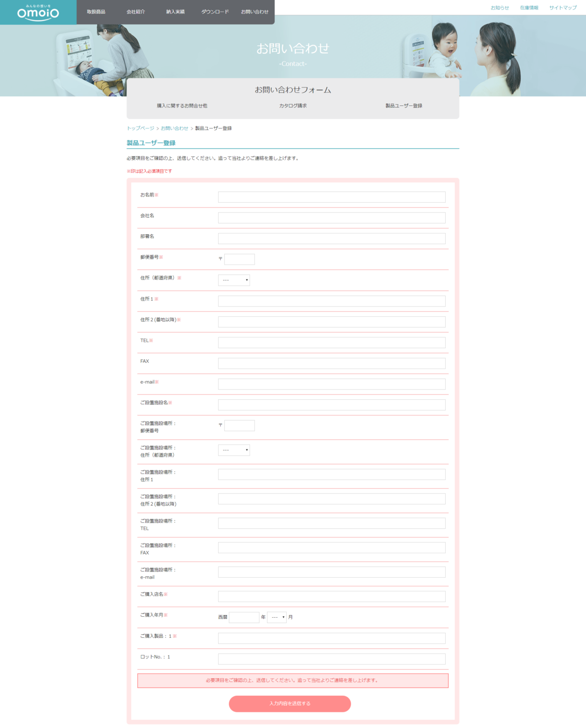This screenshot has height=728, width=586.
Task: Click the OmoiO logo
Action: click(x=38, y=12)
